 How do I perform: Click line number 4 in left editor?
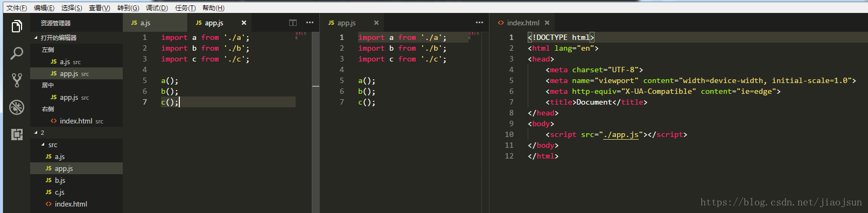(144, 70)
